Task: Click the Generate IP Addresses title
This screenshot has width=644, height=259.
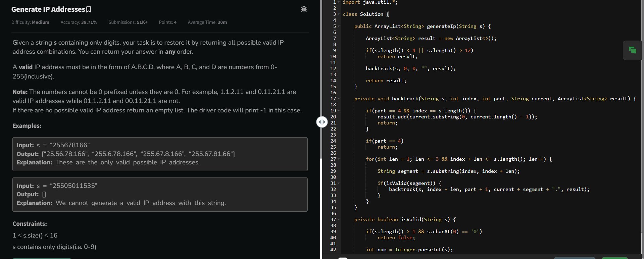Action: (x=48, y=9)
